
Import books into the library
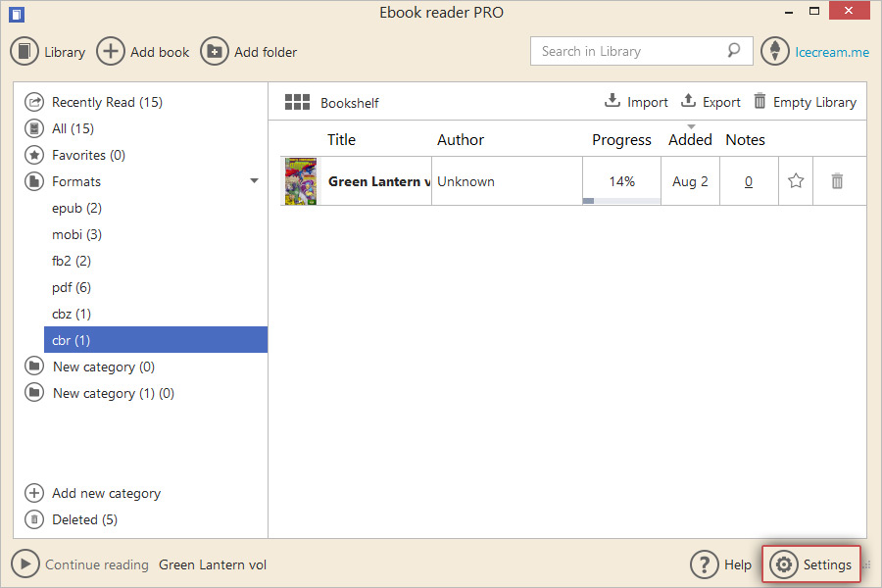coord(635,101)
